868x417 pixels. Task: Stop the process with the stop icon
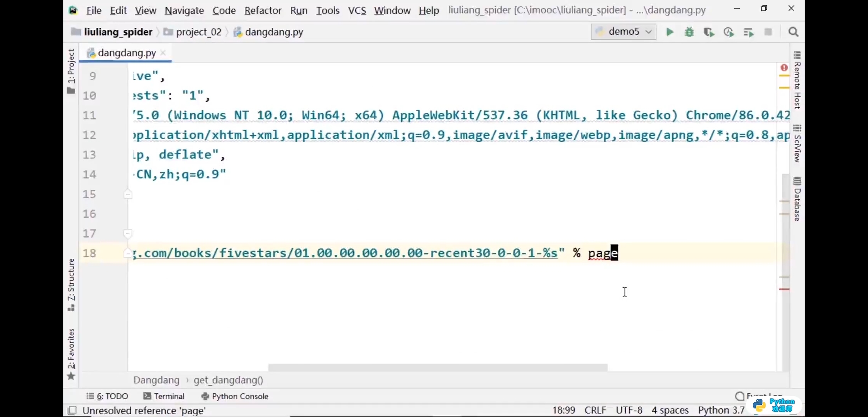click(x=768, y=32)
